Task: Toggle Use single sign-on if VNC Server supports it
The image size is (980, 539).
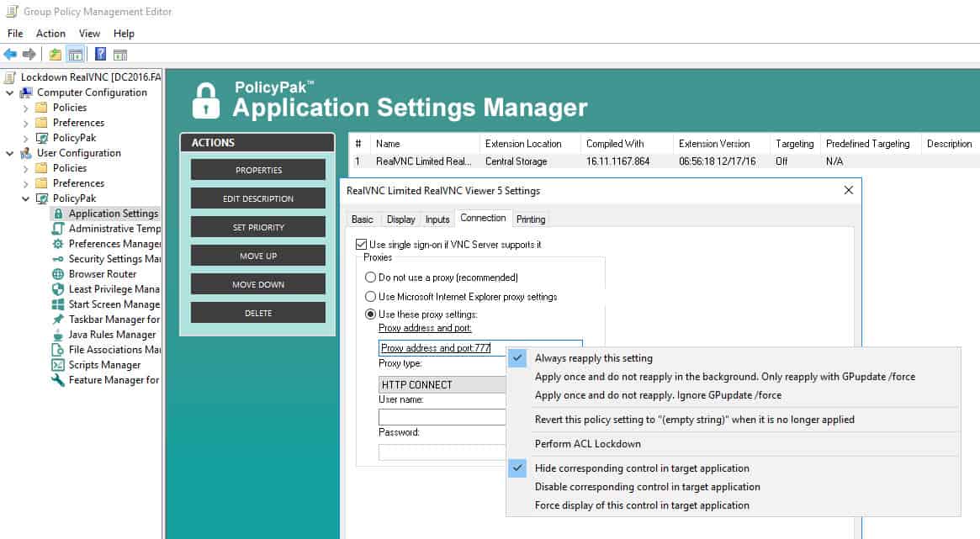Action: pos(361,244)
